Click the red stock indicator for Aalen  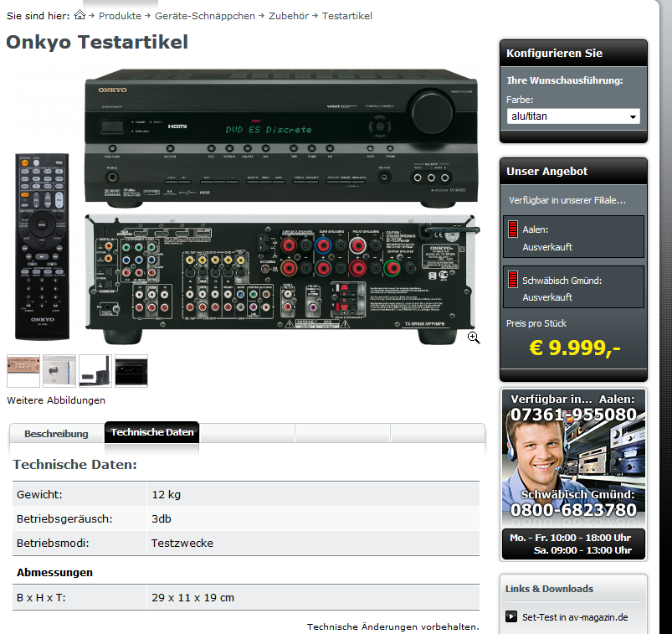pyautogui.click(x=512, y=229)
